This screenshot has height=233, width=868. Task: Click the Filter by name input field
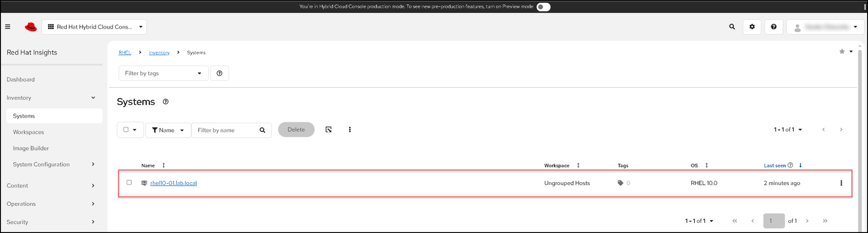225,130
